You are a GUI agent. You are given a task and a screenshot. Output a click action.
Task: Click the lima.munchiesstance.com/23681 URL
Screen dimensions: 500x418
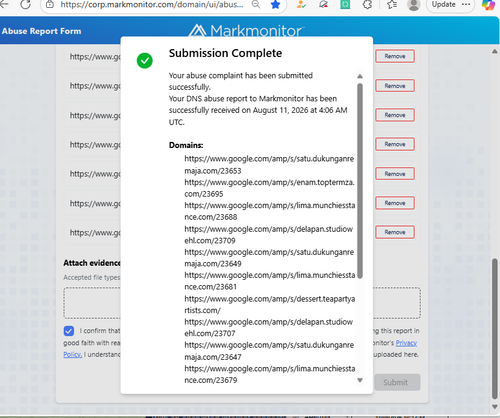point(270,281)
